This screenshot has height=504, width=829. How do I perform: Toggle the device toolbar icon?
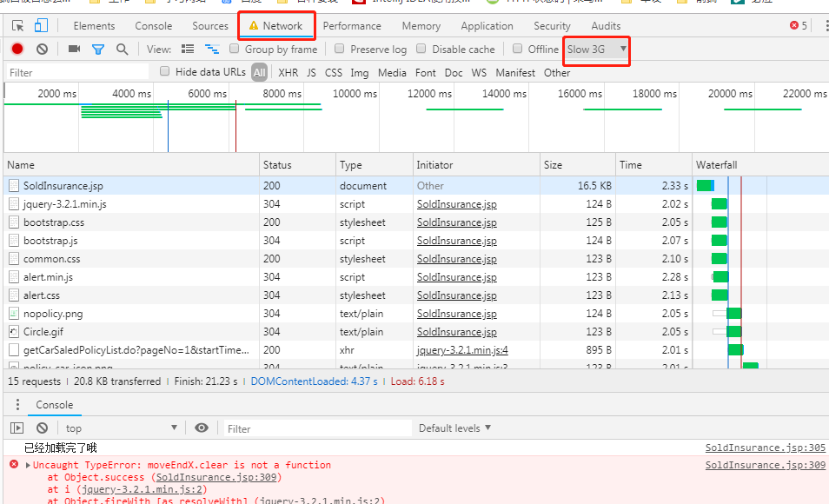coord(41,25)
